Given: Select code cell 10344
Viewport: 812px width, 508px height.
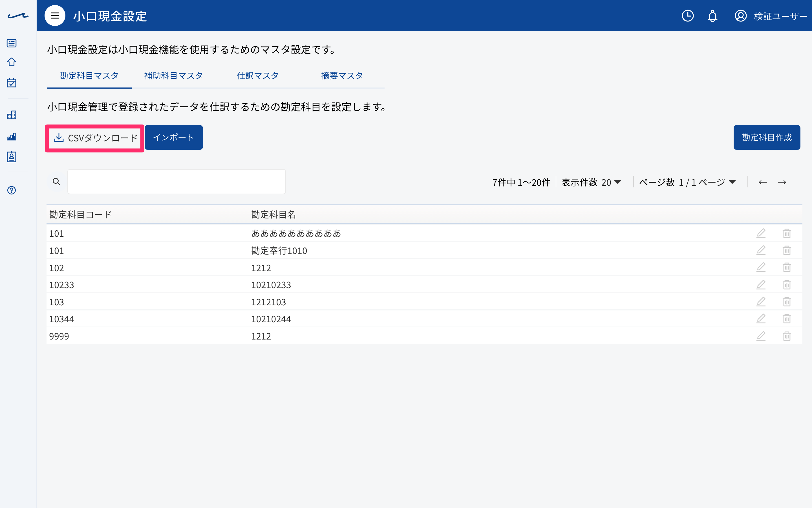Looking at the screenshot, I should [61, 319].
